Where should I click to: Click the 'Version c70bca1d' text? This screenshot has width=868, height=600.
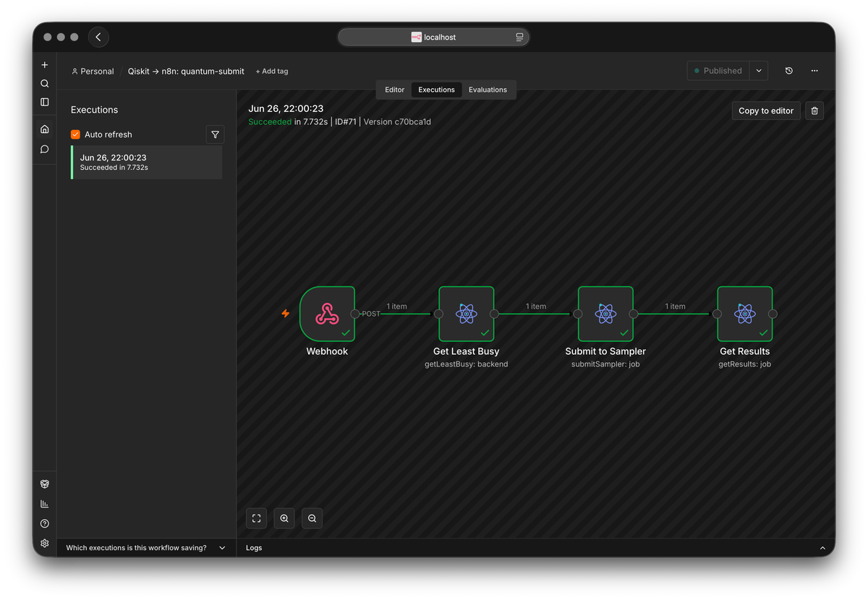(397, 121)
